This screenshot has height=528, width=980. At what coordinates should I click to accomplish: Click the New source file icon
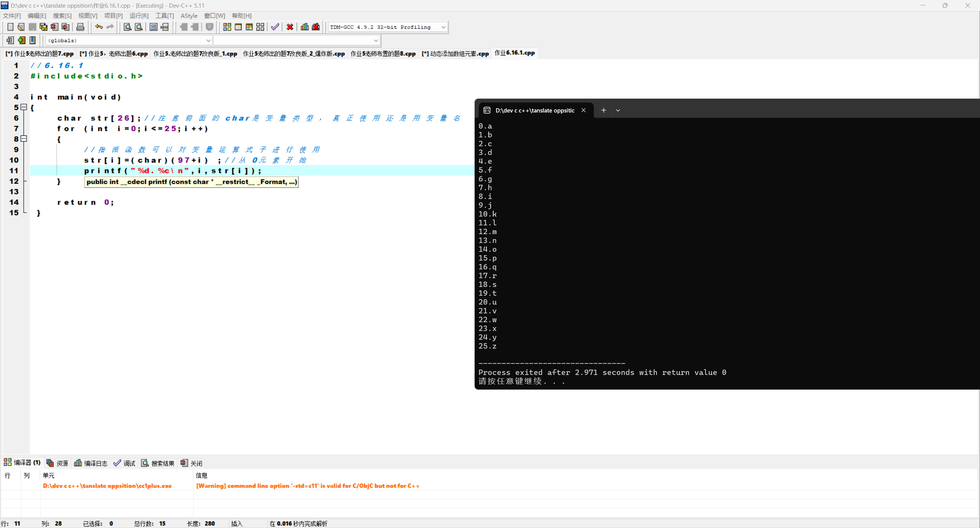tap(10, 27)
